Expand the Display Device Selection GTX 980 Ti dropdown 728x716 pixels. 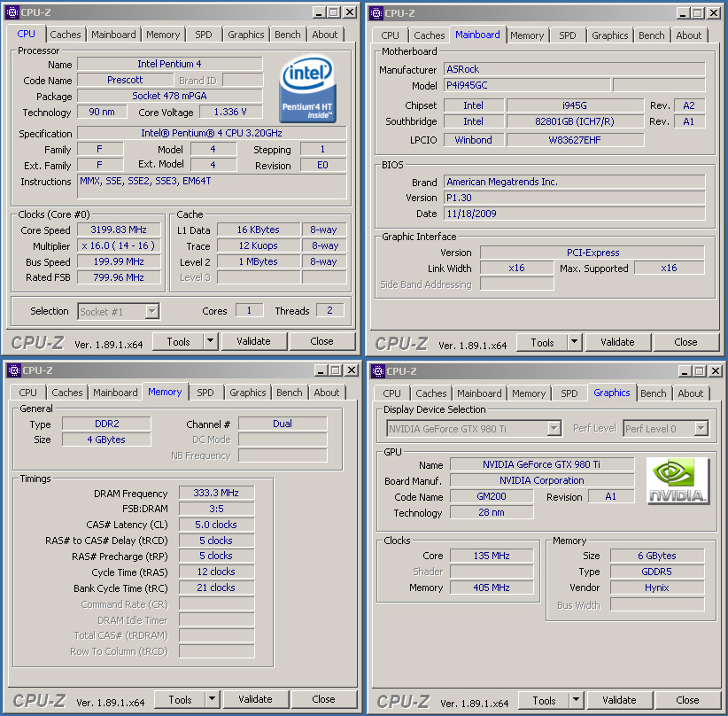(x=554, y=429)
